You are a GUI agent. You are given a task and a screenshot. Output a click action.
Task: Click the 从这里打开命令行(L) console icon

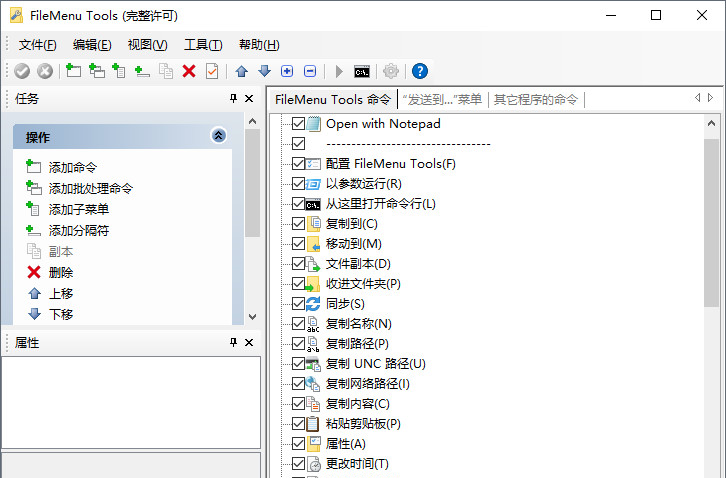313,204
